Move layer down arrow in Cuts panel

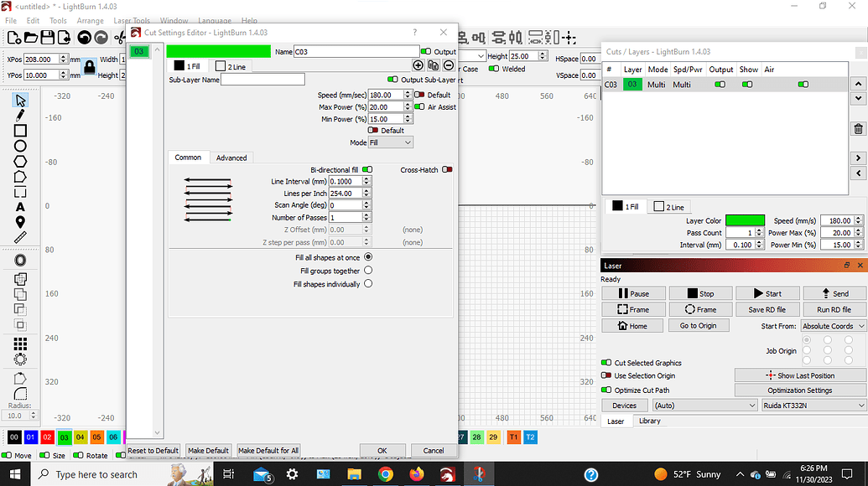858,98
